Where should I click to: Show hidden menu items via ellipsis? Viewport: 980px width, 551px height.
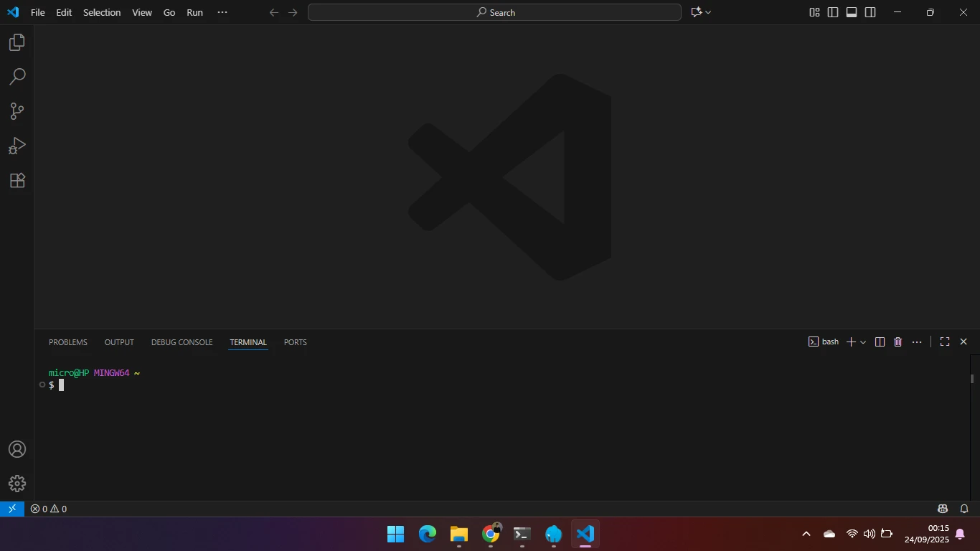[222, 12]
